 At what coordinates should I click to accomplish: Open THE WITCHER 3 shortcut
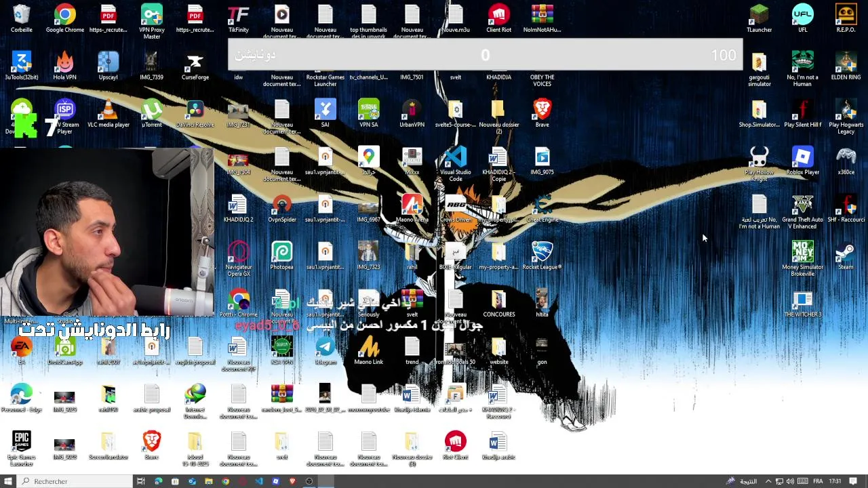(803, 303)
